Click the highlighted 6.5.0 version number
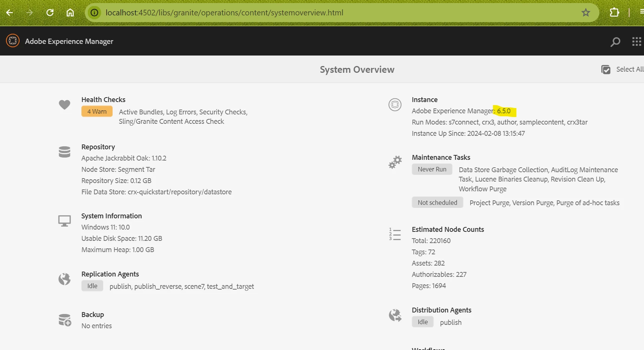Image resolution: width=644 pixels, height=350 pixels. 504,111
